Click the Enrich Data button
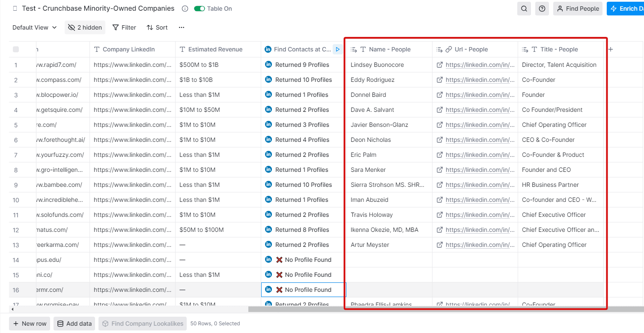 [x=625, y=9]
